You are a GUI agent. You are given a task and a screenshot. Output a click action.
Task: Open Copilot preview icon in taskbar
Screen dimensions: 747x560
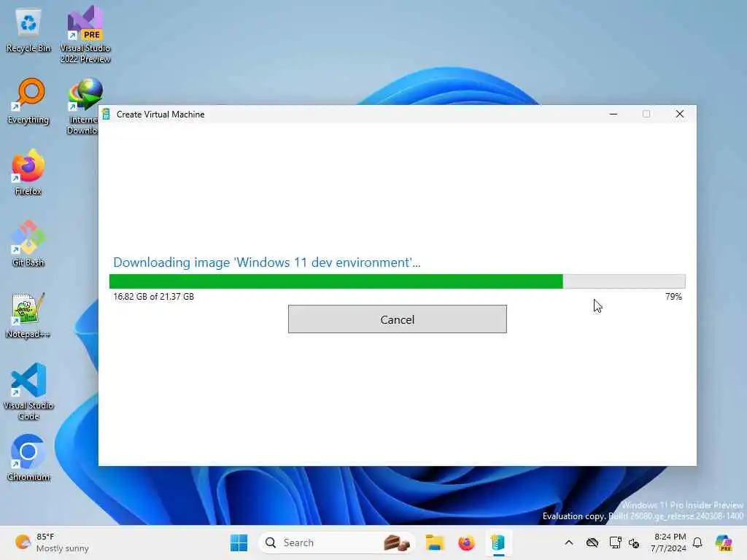coord(724,542)
